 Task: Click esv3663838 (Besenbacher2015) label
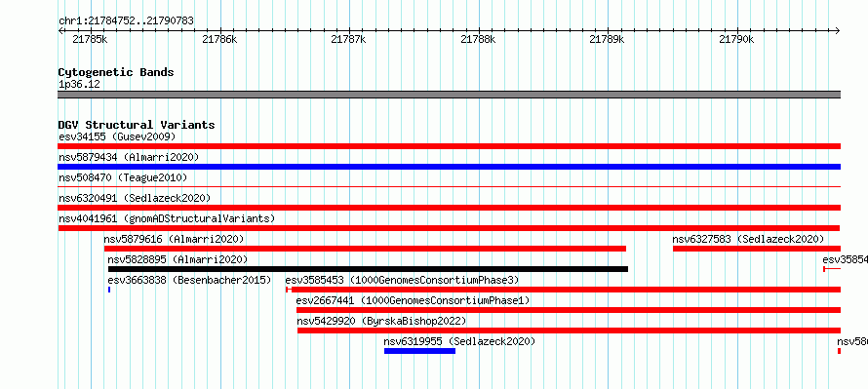point(189,280)
